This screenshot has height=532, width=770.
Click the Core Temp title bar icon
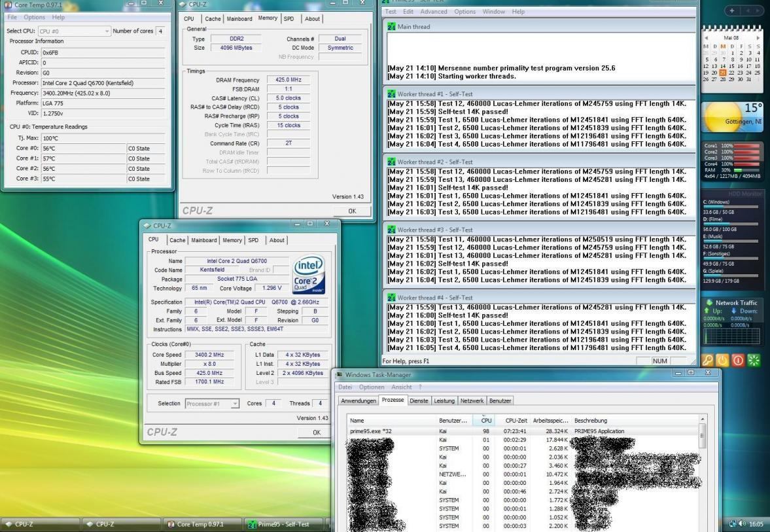pyautogui.click(x=8, y=5)
